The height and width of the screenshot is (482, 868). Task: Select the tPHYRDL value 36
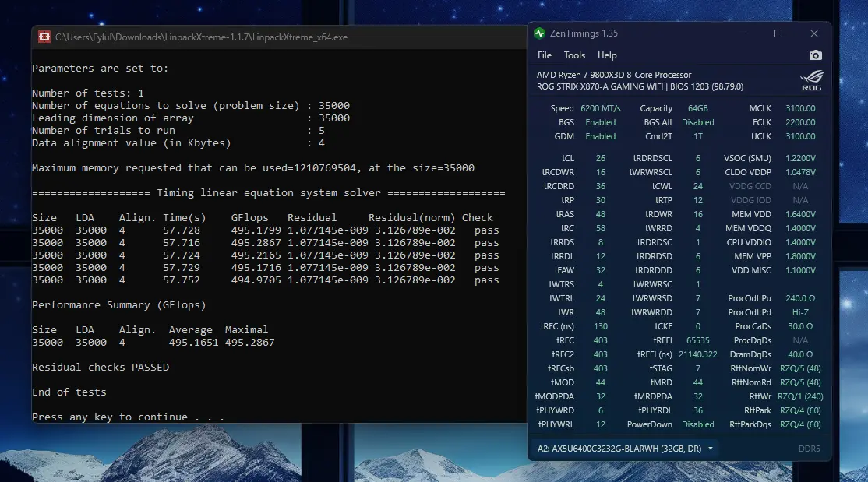click(698, 410)
